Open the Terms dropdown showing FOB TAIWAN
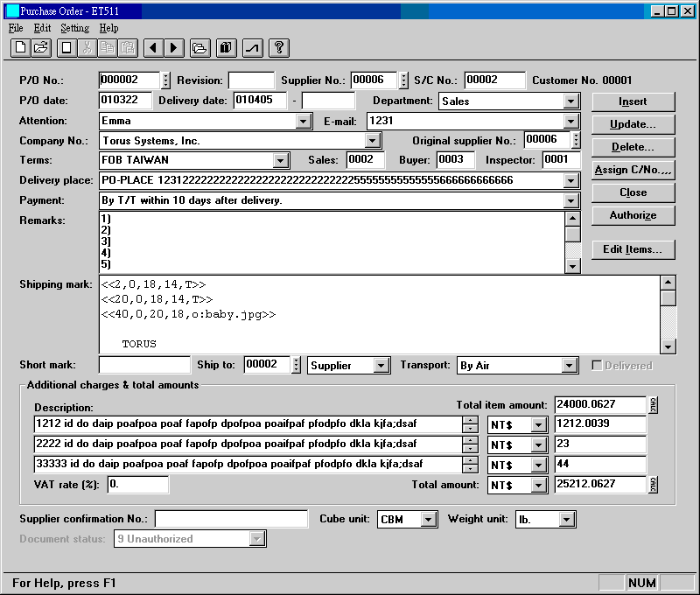700x595 pixels. coord(280,161)
